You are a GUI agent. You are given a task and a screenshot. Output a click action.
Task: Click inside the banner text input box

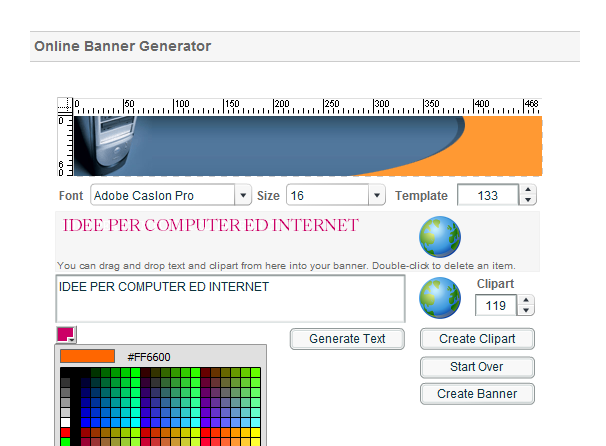[x=230, y=298]
